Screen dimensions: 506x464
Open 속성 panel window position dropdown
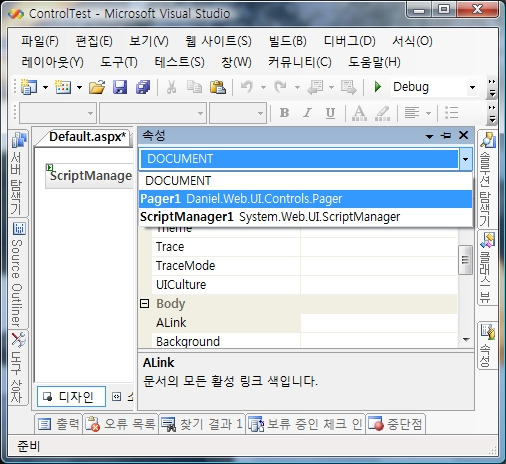[429, 136]
